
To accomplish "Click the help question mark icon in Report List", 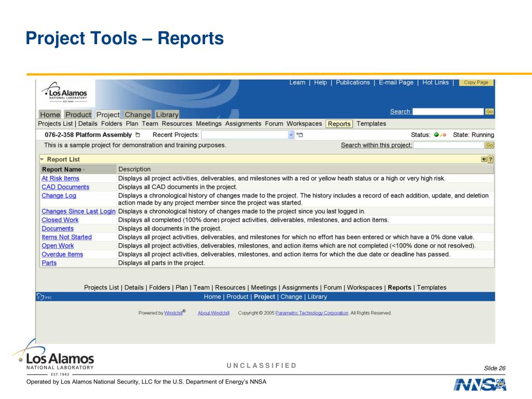I will click(x=490, y=159).
